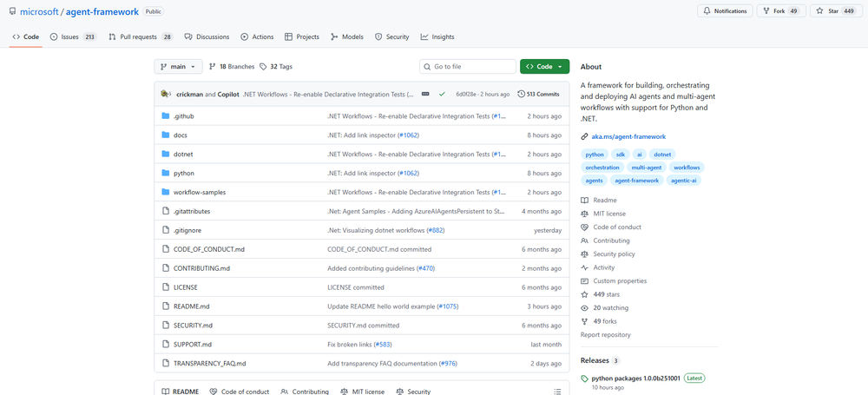Open the docs folder icon
Viewport: 868px width, 395px height.
point(165,135)
